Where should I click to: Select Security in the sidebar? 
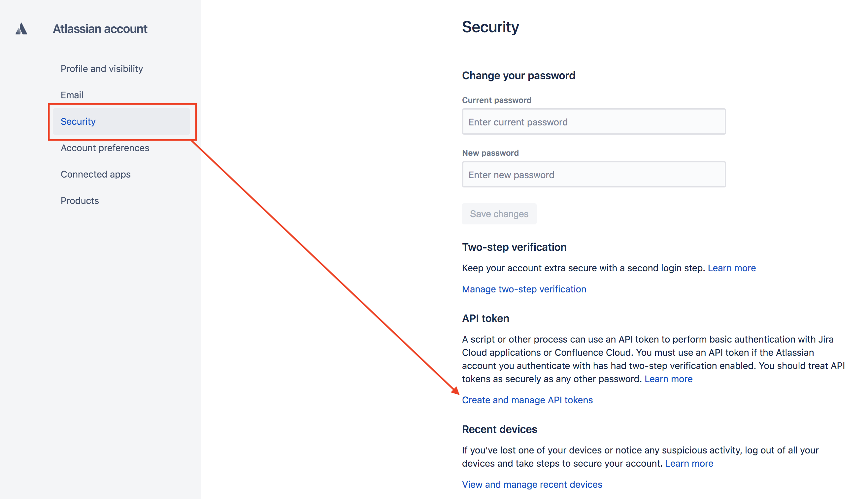click(78, 121)
